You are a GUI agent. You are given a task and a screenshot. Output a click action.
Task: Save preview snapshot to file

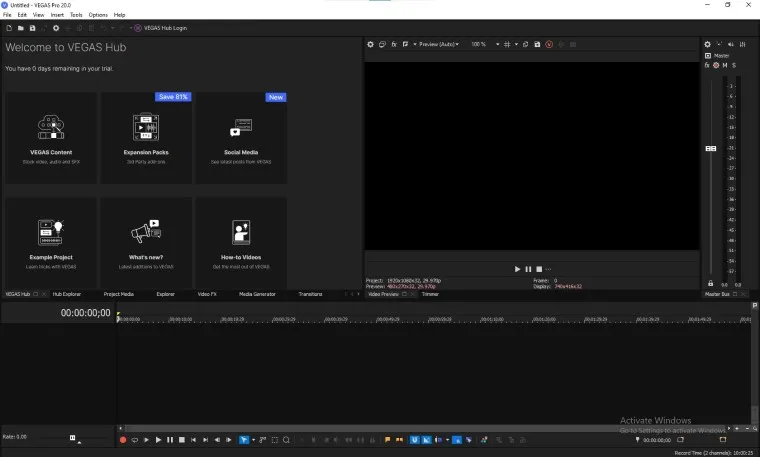pyautogui.click(x=537, y=44)
